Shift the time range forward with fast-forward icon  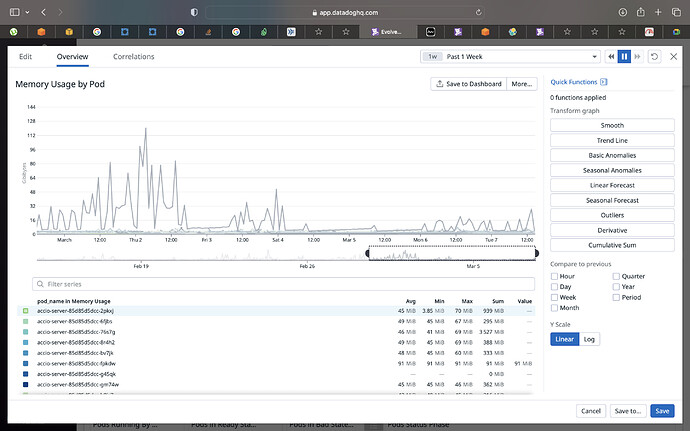tap(637, 56)
